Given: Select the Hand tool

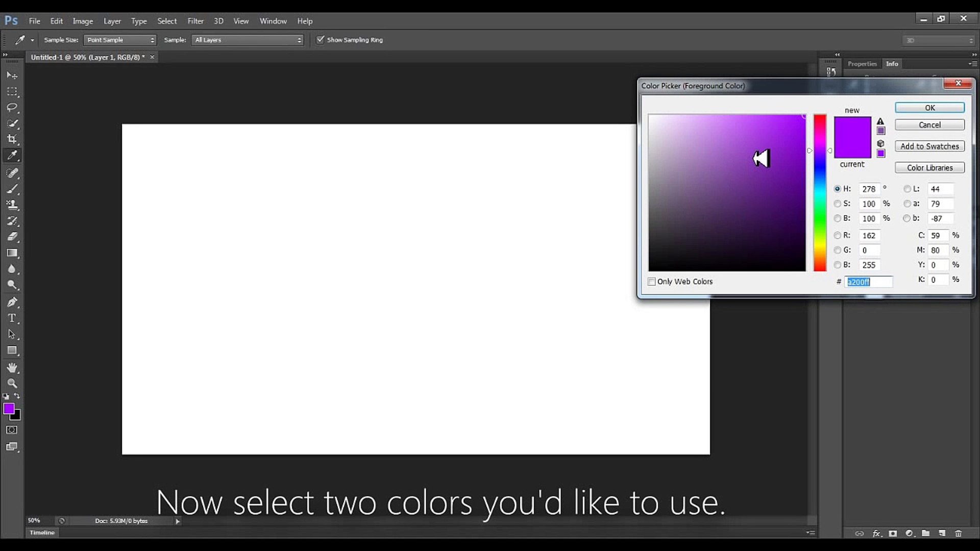Looking at the screenshot, I should (12, 368).
